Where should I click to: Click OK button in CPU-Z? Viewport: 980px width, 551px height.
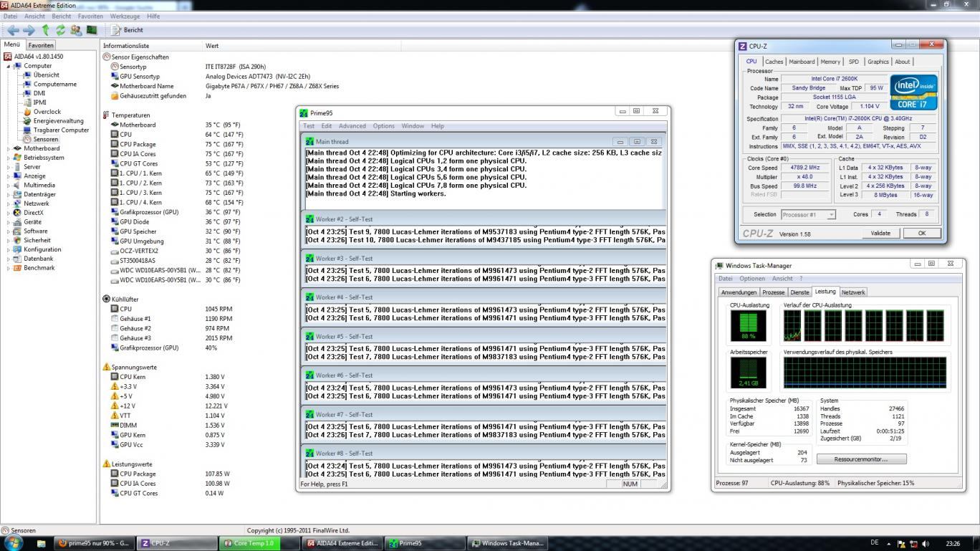[x=921, y=233]
